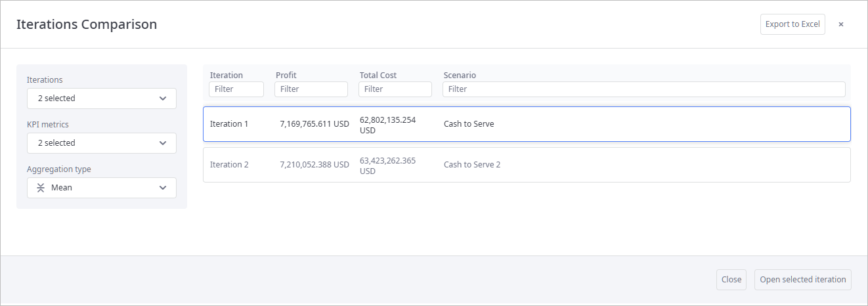The width and height of the screenshot is (868, 306).
Task: Open the Aggregation type dropdown
Action: [x=102, y=188]
